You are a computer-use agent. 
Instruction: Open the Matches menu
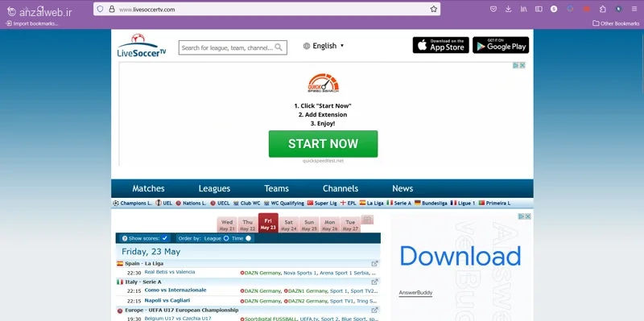pos(148,188)
